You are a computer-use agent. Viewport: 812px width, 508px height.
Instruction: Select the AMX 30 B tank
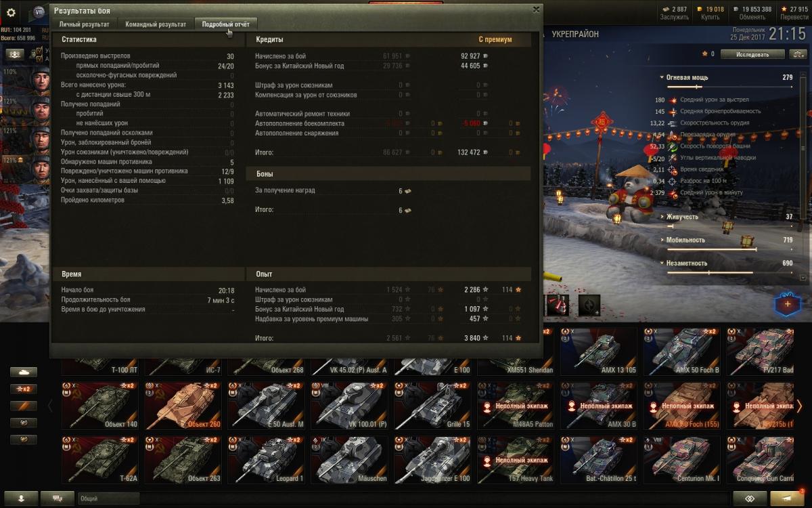pyautogui.click(x=600, y=405)
